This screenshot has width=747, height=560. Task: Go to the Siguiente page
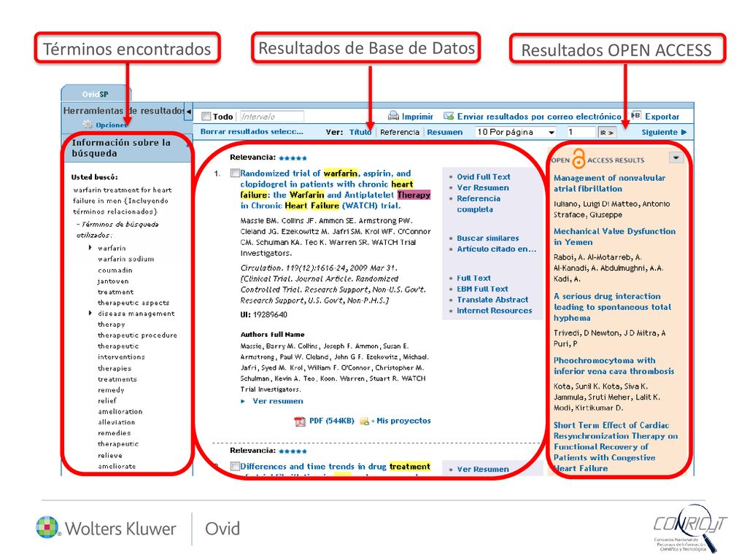[664, 132]
